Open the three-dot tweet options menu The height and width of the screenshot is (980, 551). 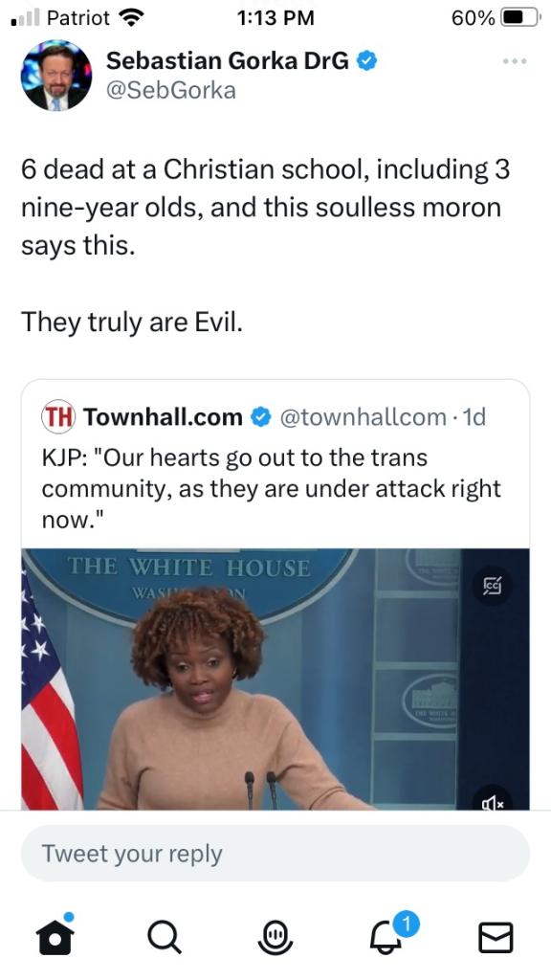[515, 62]
